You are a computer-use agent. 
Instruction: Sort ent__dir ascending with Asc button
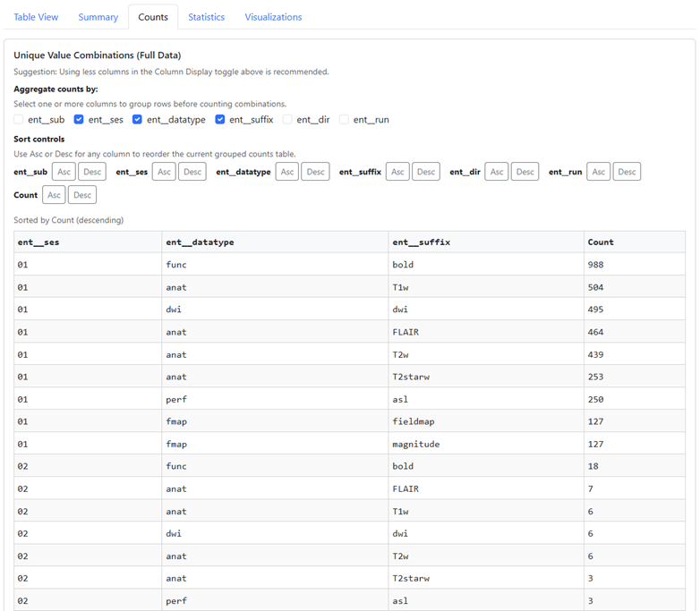click(x=497, y=172)
